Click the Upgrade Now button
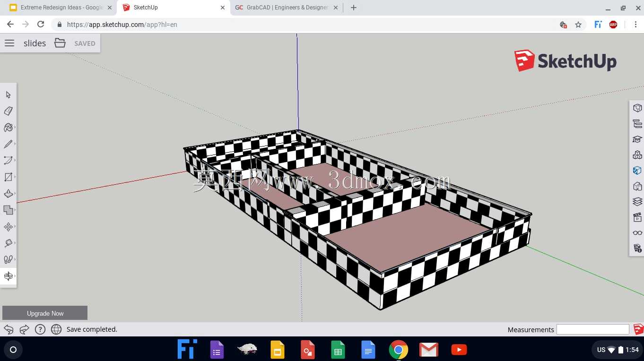The height and width of the screenshot is (361, 644). tap(45, 313)
